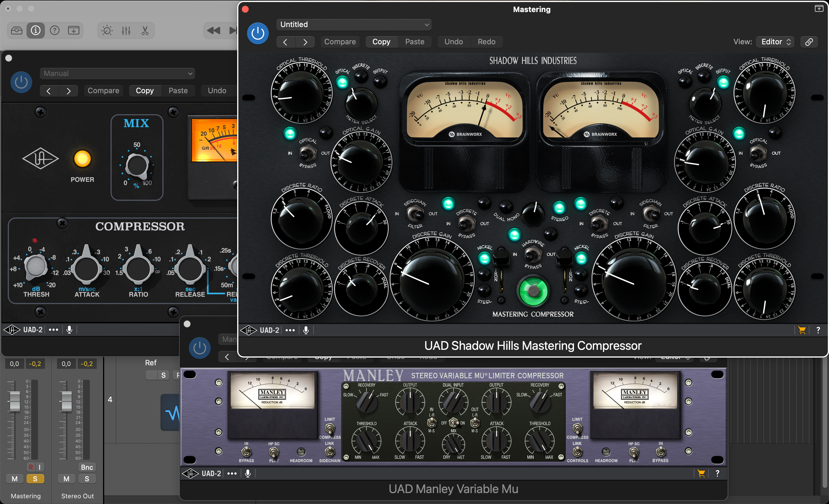Expand the Manual preset dropdown in top panel

pos(117,73)
